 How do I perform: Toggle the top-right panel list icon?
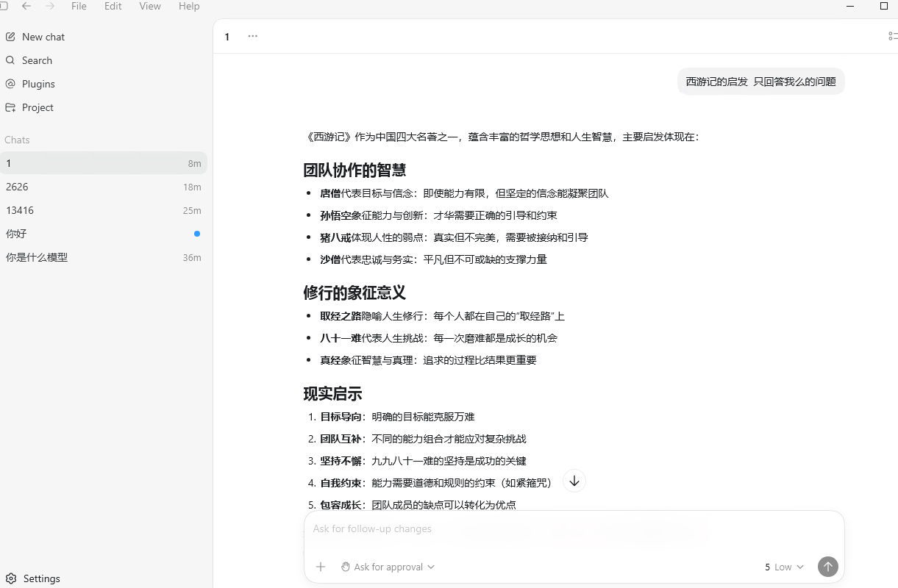(x=893, y=36)
